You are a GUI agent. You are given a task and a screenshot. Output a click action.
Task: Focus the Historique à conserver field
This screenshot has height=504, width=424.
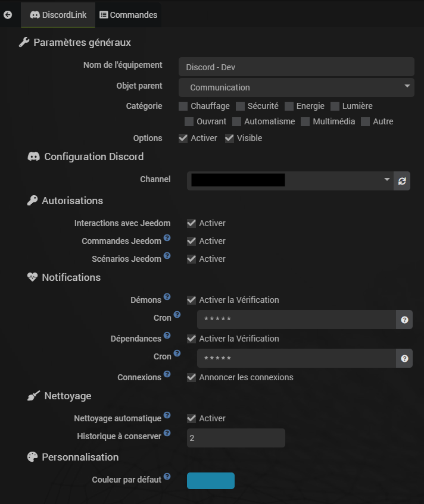(x=236, y=438)
